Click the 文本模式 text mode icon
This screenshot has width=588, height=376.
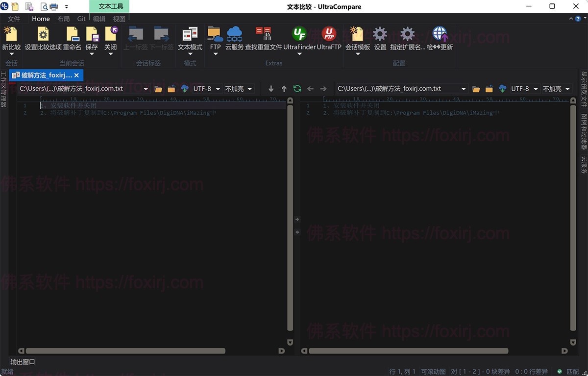coord(190,35)
